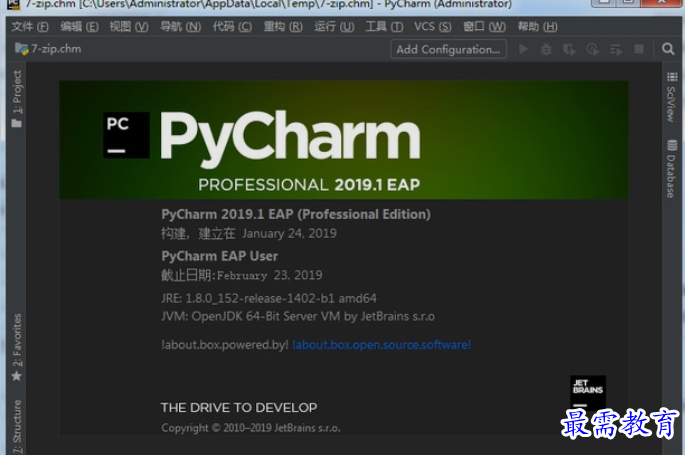Open the VCS (S) menu
Image resolution: width=685 pixels, height=455 pixels.
[432, 27]
